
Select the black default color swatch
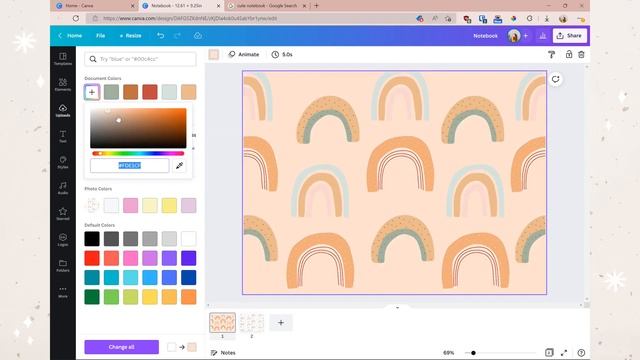92,239
